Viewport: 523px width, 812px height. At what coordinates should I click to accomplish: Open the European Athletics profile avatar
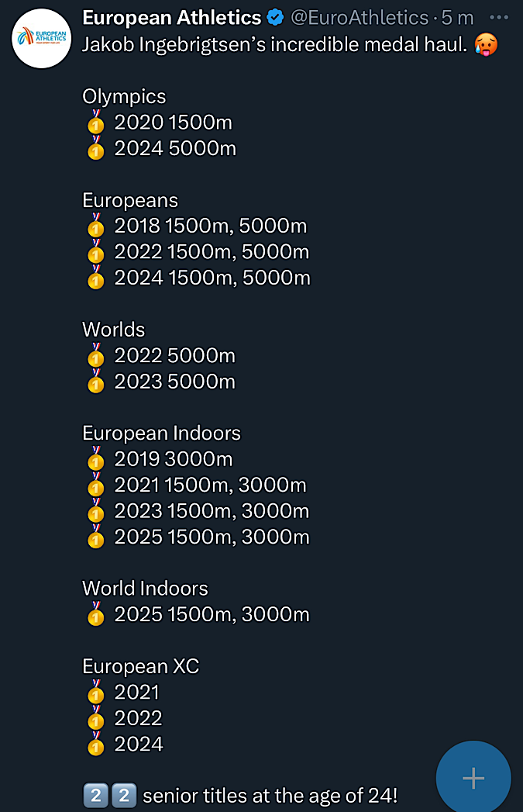point(41,39)
